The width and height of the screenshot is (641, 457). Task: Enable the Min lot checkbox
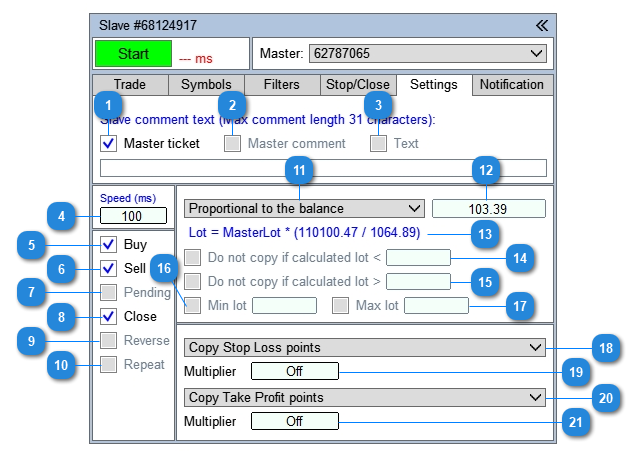click(x=193, y=305)
